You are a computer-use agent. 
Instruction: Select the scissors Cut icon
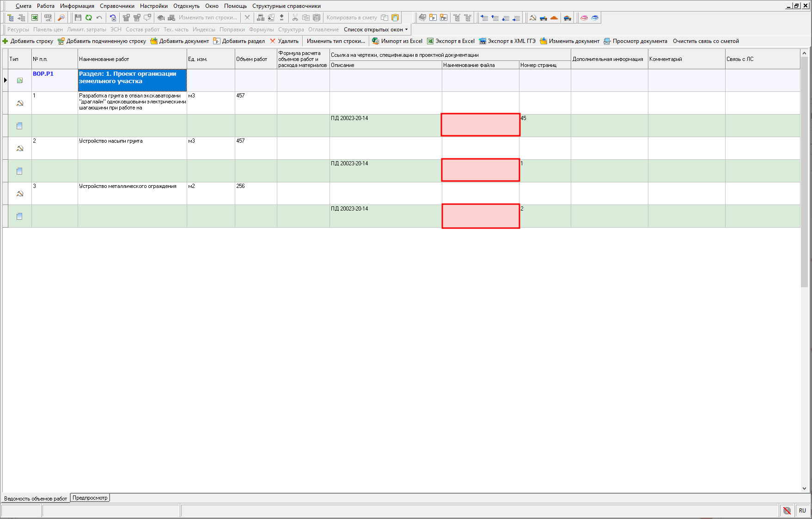296,18
